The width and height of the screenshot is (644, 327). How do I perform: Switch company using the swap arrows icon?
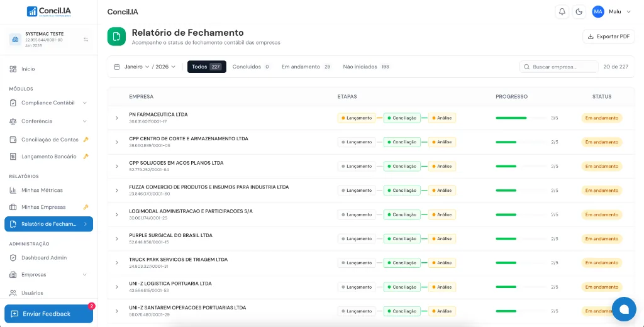tap(86, 40)
